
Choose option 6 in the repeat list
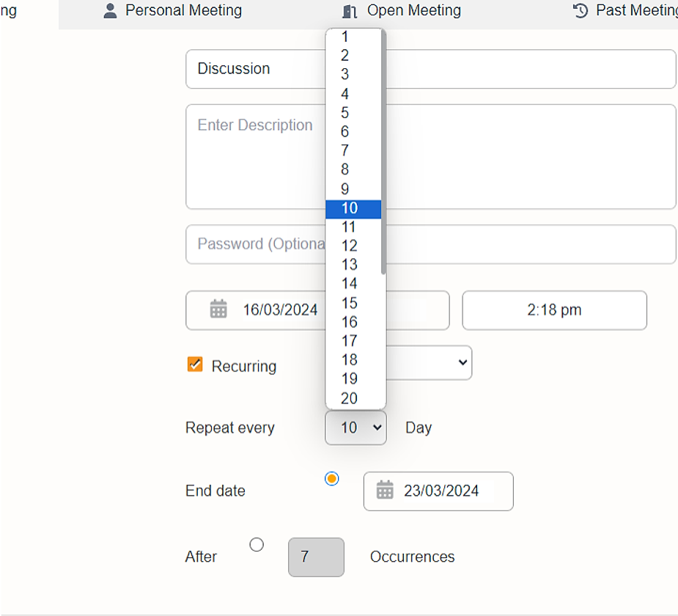click(353, 131)
